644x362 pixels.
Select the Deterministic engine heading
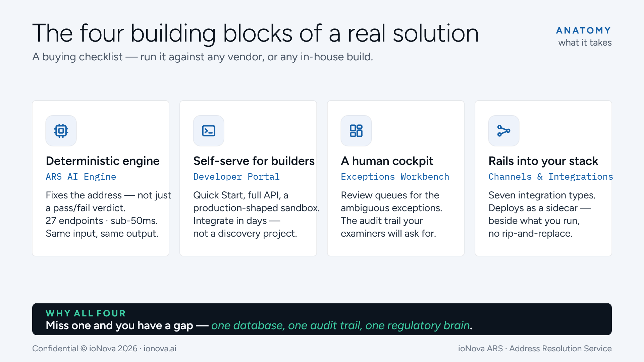click(x=103, y=161)
